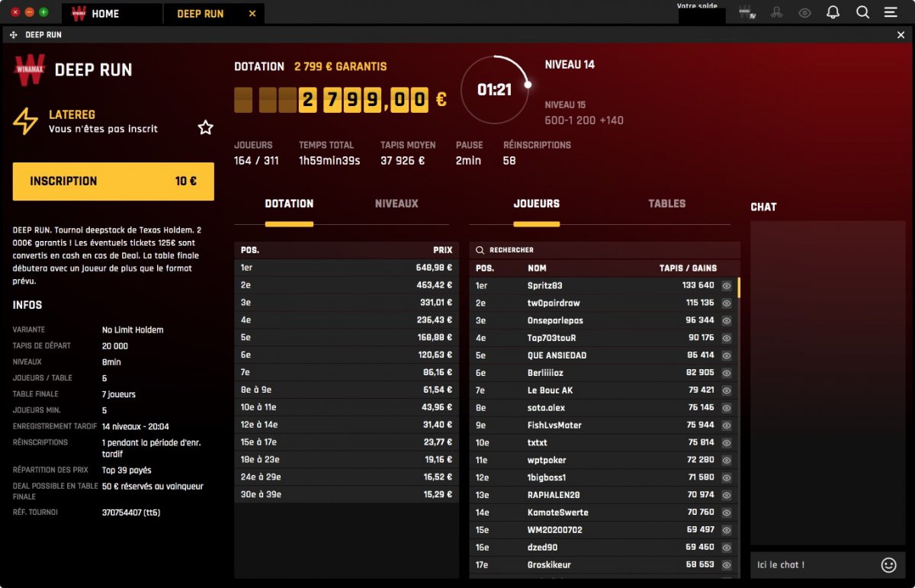Open the Winamax TV icon
The width and height of the screenshot is (915, 588).
coord(747,13)
